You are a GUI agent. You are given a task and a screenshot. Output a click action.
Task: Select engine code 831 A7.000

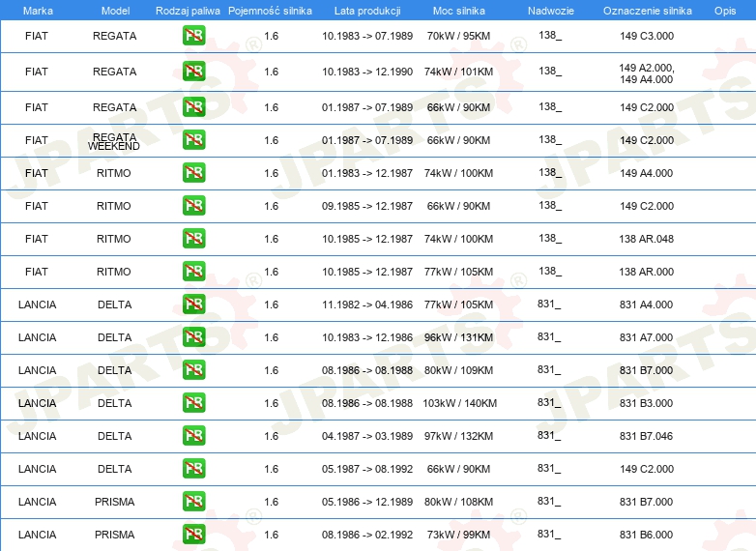pos(646,337)
